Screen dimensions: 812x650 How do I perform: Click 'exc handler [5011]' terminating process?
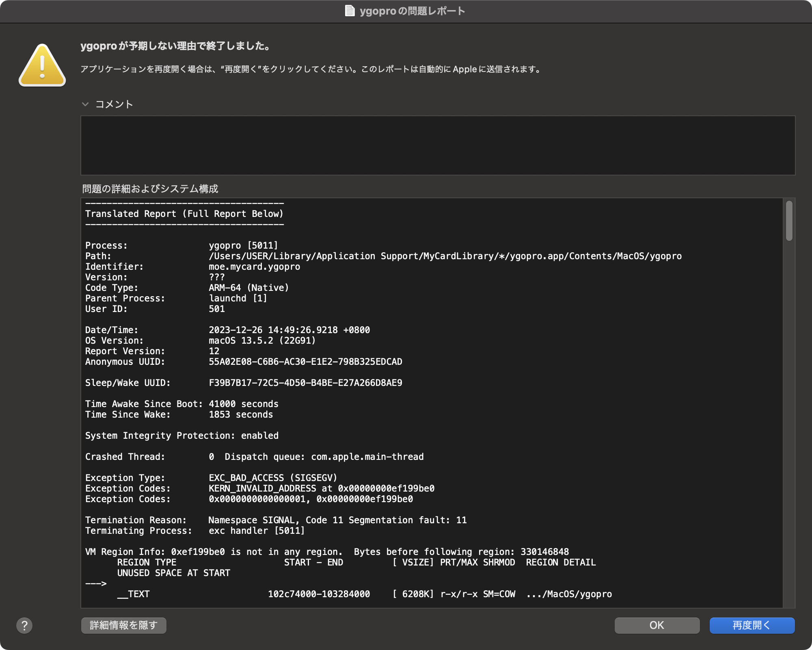coord(257,531)
